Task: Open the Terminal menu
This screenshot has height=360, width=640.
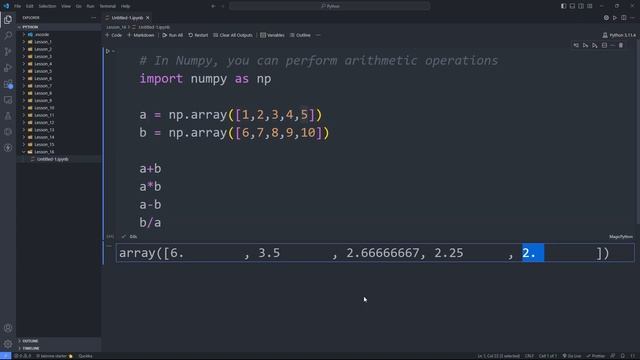Action: coord(108,6)
